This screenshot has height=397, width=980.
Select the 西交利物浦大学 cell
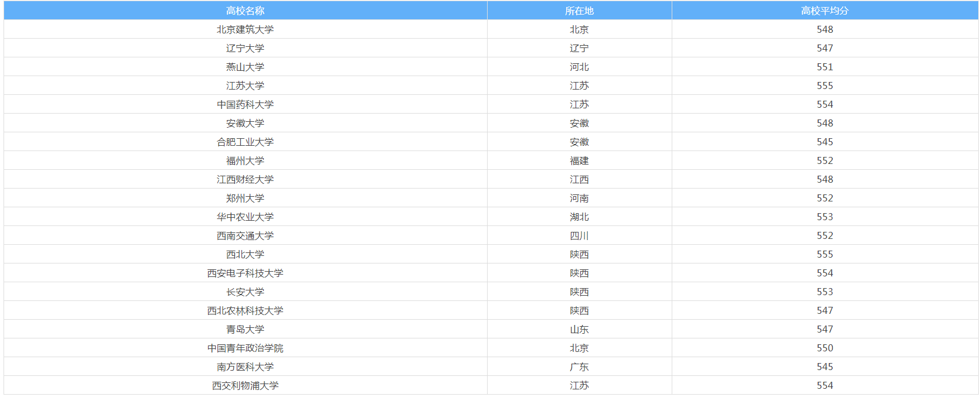point(245,385)
